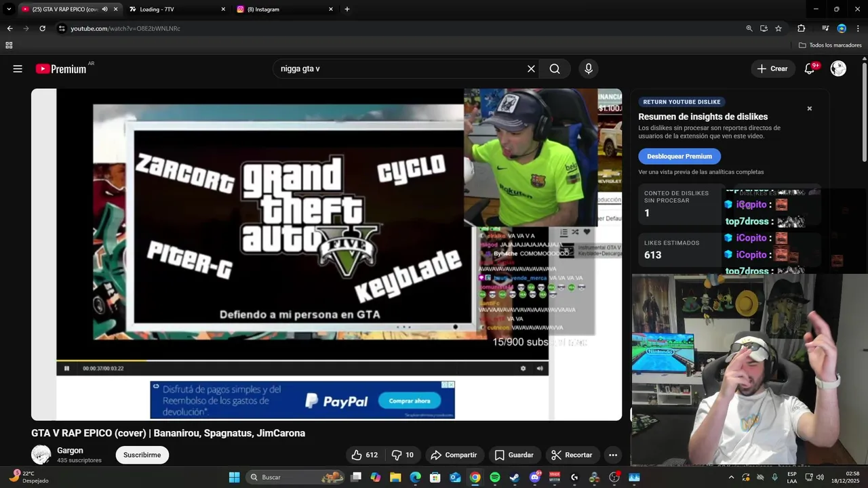The height and width of the screenshot is (488, 868).
Task: Open embedded player settings gear
Action: click(523, 369)
